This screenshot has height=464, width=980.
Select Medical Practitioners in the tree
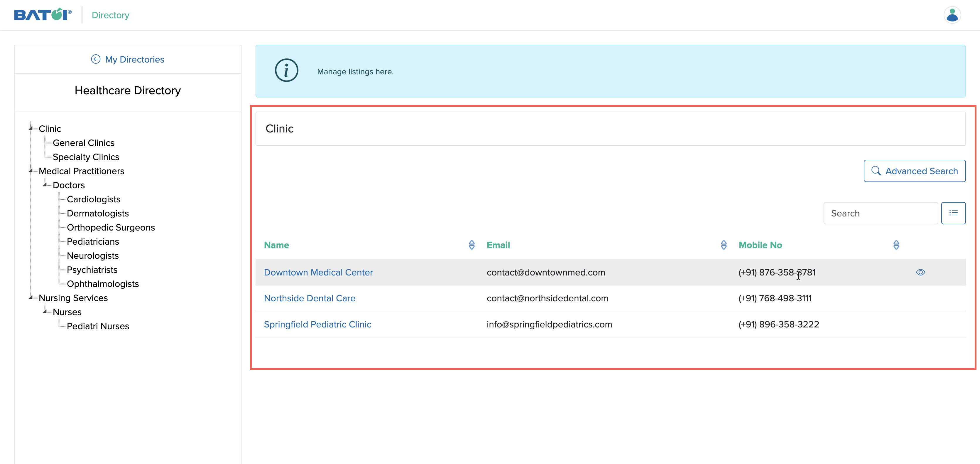tap(81, 171)
